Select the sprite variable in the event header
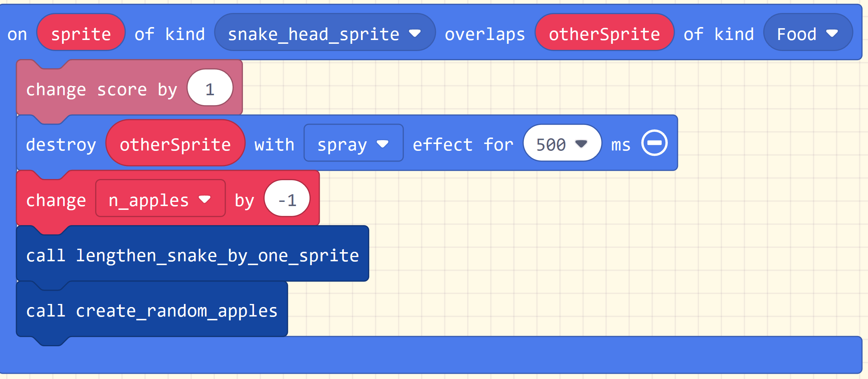The image size is (868, 379). click(81, 32)
